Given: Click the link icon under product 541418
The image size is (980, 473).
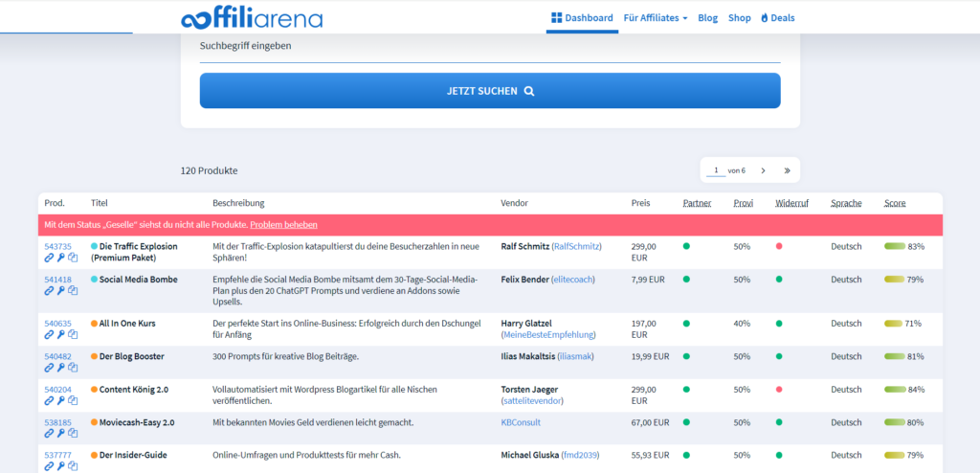Looking at the screenshot, I should pos(49,290).
